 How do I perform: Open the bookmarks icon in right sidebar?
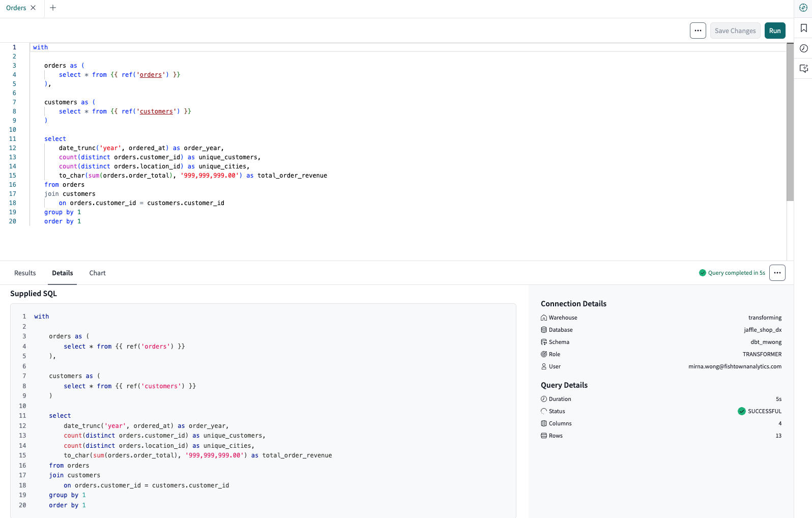tap(803, 28)
